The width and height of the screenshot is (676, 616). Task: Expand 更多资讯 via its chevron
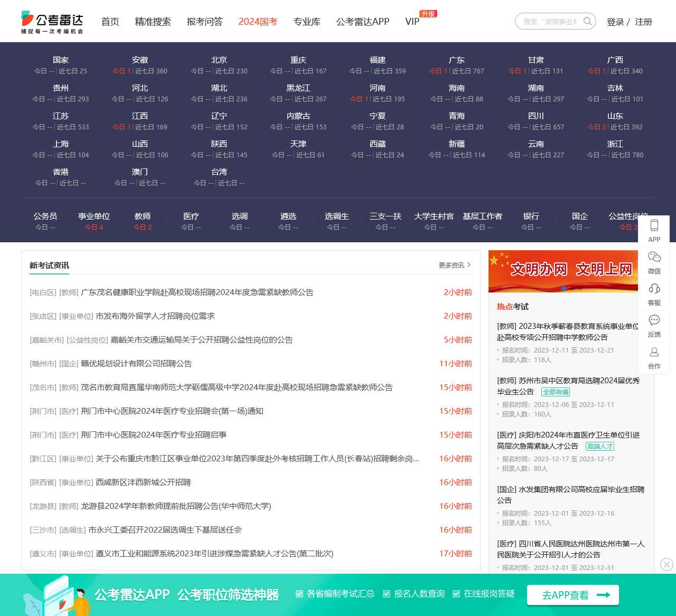click(469, 266)
